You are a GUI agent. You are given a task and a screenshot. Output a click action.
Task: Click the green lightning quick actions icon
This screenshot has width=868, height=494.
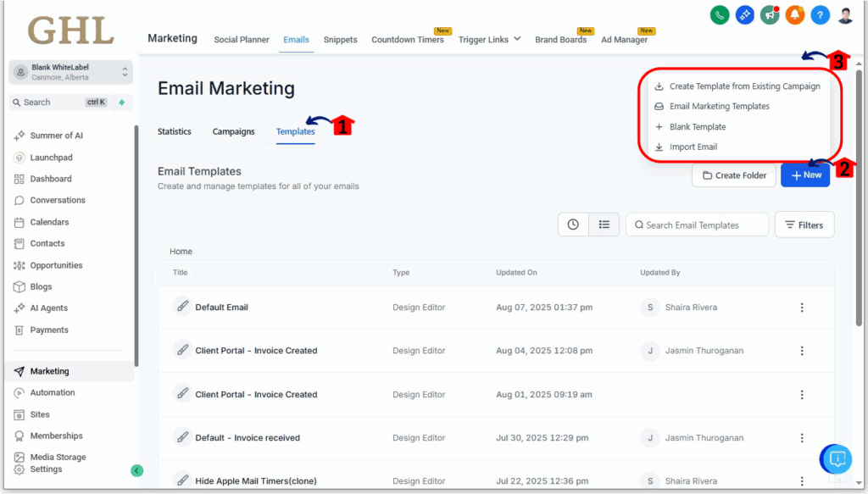pyautogui.click(x=122, y=103)
